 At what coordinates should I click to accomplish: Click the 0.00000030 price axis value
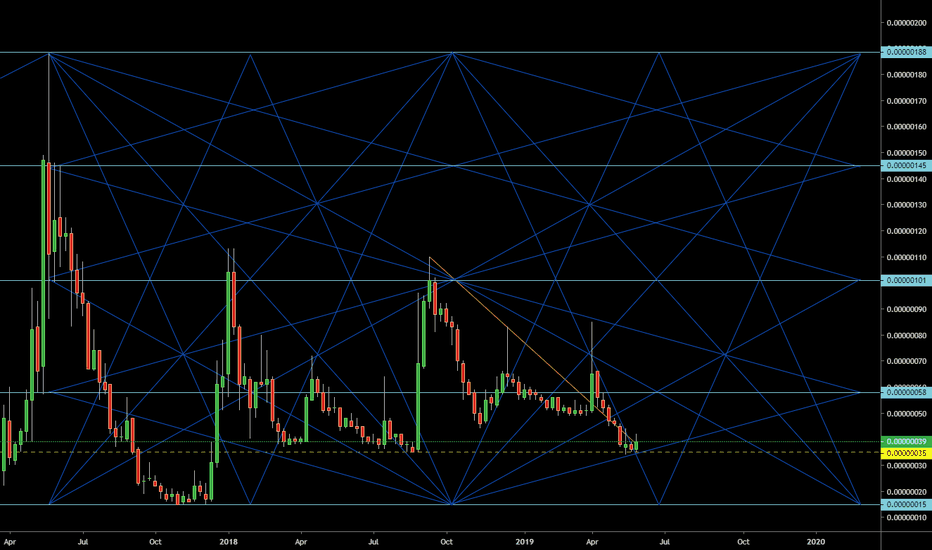click(x=906, y=466)
